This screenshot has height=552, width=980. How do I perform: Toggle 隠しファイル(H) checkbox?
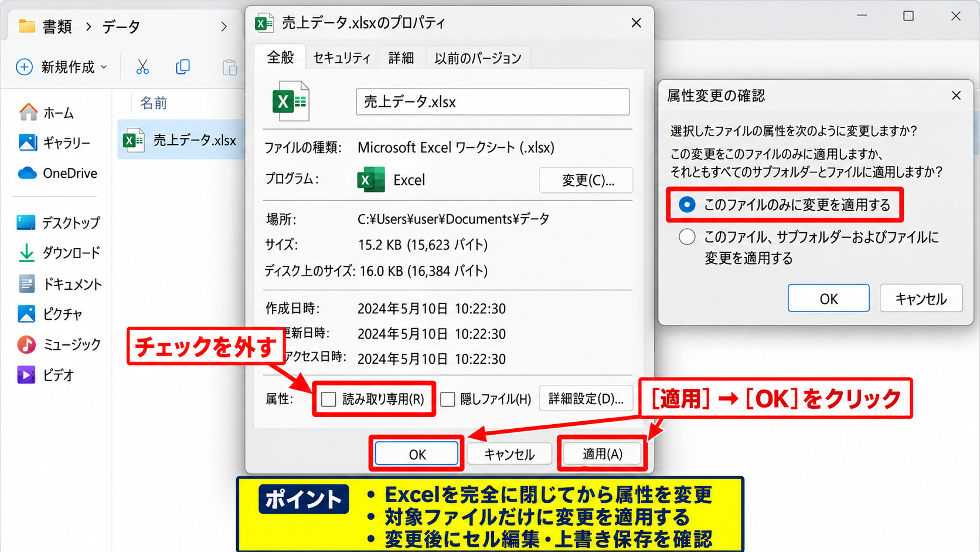point(448,399)
